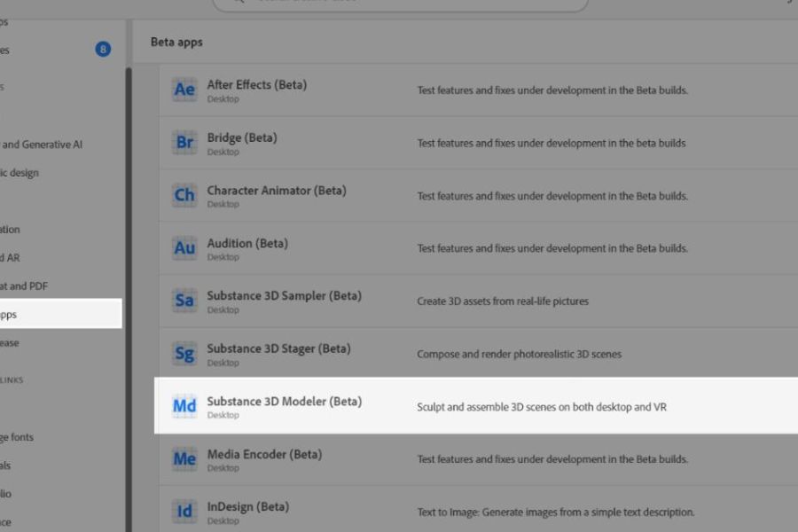Select InDesign (Beta) app name
The width and height of the screenshot is (798, 532).
coord(248,507)
